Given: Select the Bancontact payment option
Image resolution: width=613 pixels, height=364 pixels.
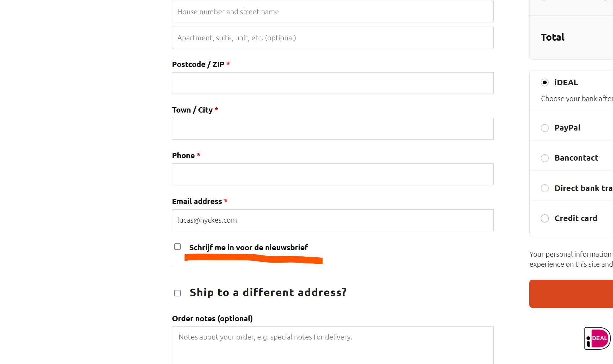Looking at the screenshot, I should (x=545, y=158).
